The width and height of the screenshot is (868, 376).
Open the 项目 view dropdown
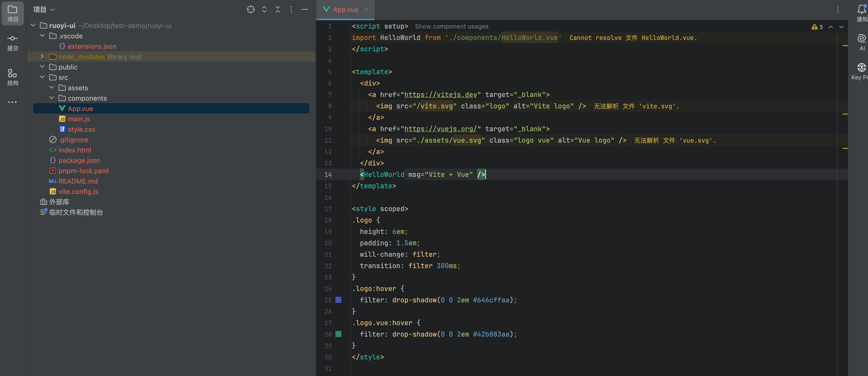[44, 9]
